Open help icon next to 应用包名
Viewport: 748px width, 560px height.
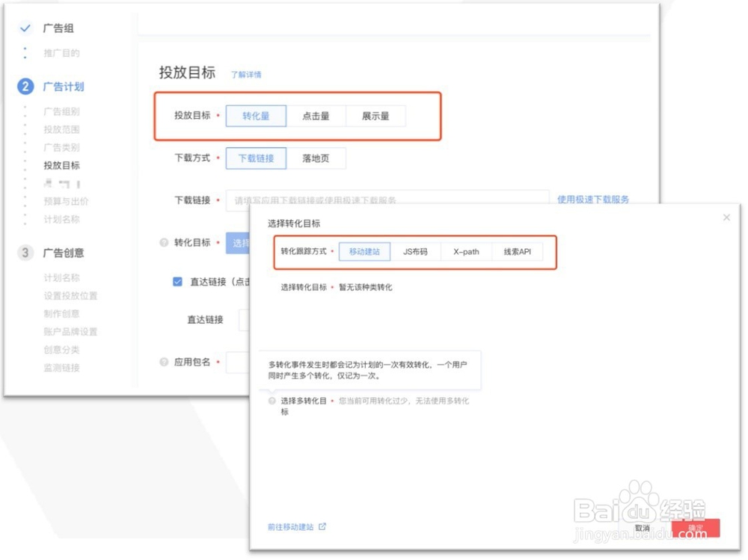pos(163,363)
